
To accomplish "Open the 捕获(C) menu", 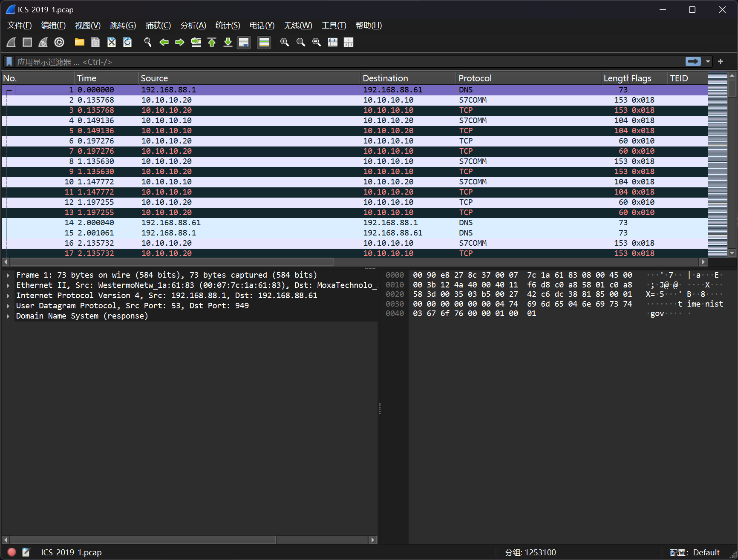I will tap(158, 26).
